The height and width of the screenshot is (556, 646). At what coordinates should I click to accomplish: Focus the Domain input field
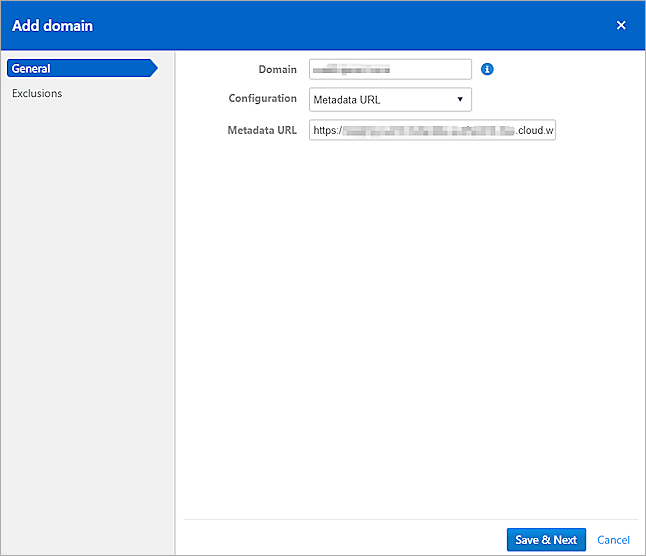click(x=390, y=69)
